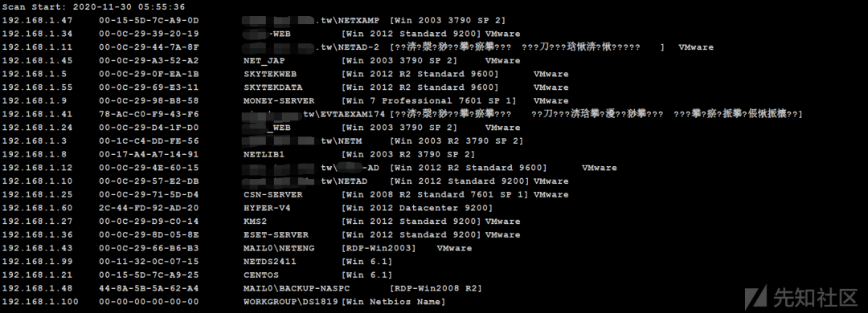Click MAC address 00-15-5D-7C-A9-0D

coord(149,20)
